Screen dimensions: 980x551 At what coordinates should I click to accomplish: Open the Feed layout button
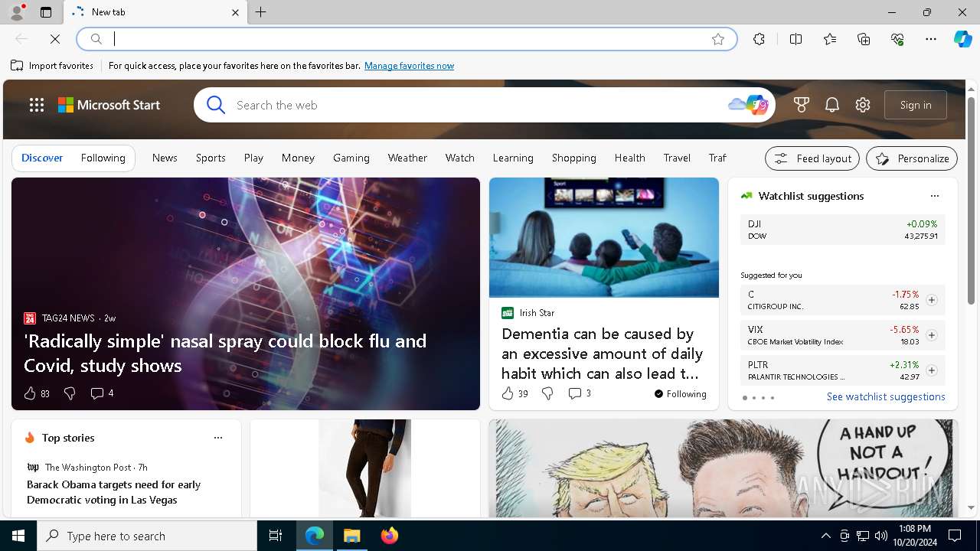[x=812, y=158]
